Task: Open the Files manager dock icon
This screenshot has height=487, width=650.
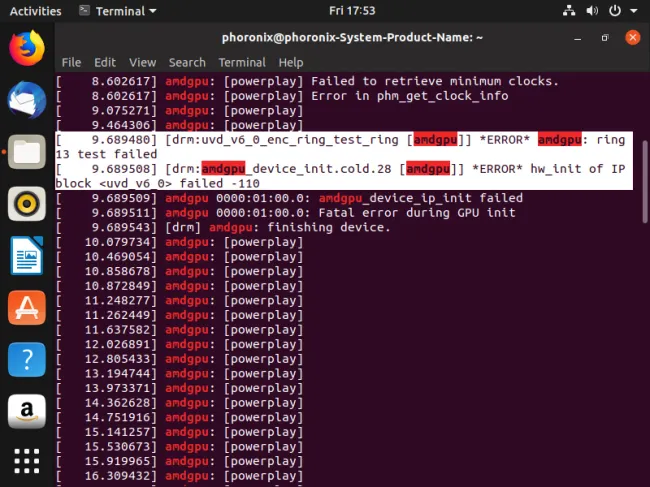Action: (27, 152)
